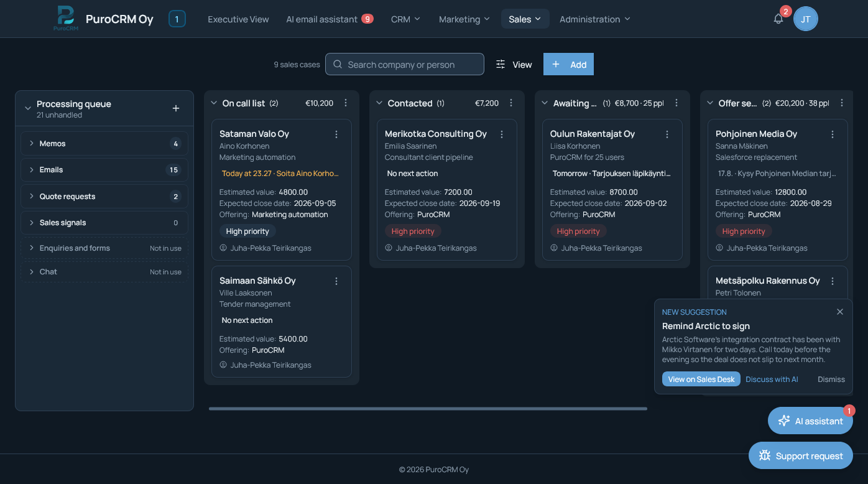
Task: Close the New Suggestion popup
Action: point(840,312)
